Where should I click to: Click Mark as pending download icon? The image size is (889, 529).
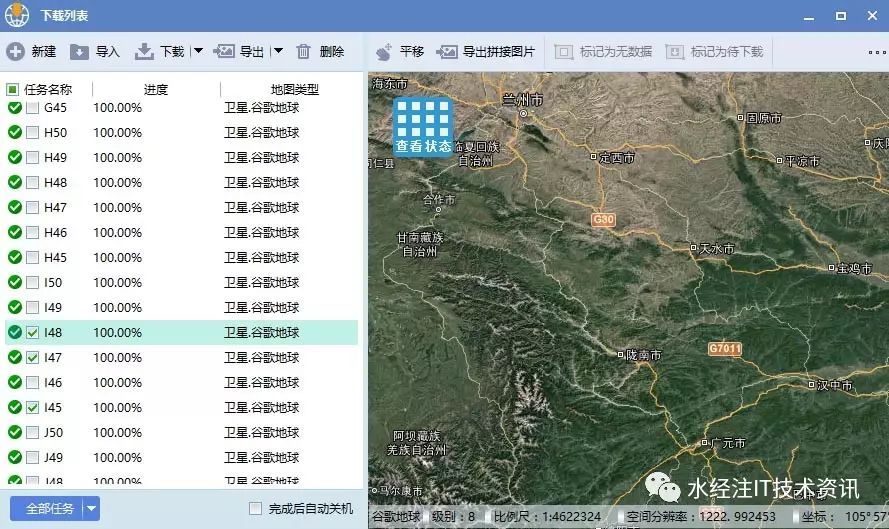[x=675, y=52]
